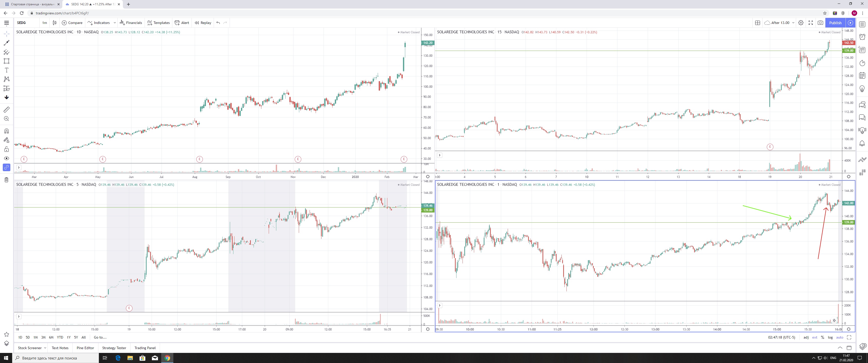Open the Pine Editor tab
The image size is (868, 363).
(x=85, y=348)
